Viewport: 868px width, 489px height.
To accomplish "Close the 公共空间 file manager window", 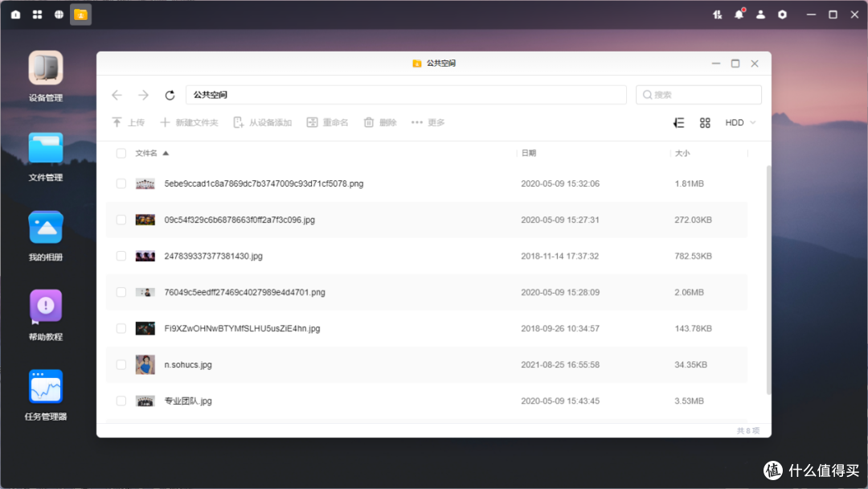I will pyautogui.click(x=755, y=63).
